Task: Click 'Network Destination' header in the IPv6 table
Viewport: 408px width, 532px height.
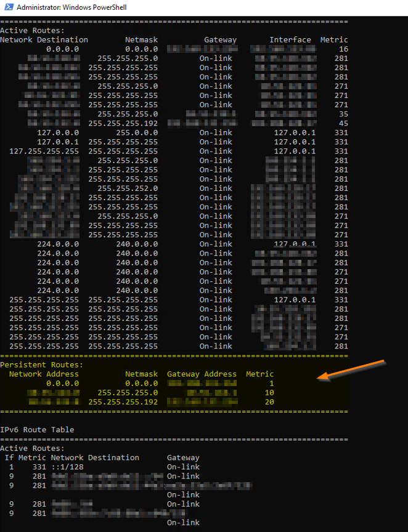Action: click(95, 457)
